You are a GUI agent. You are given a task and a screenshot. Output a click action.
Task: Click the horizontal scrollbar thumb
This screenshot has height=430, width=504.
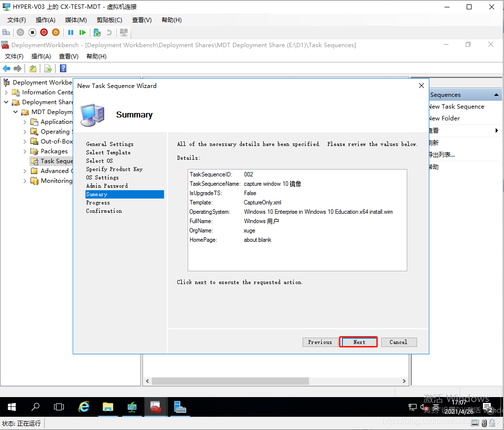tap(230, 381)
